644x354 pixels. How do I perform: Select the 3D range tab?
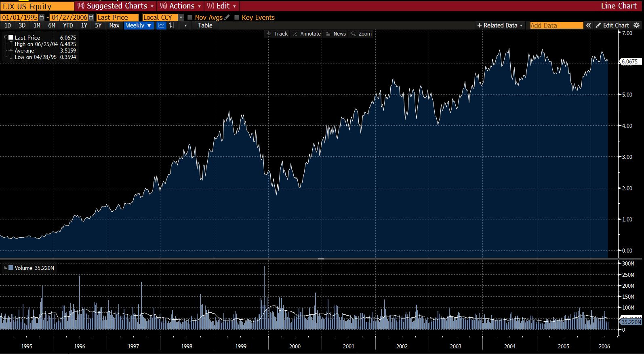(22, 25)
